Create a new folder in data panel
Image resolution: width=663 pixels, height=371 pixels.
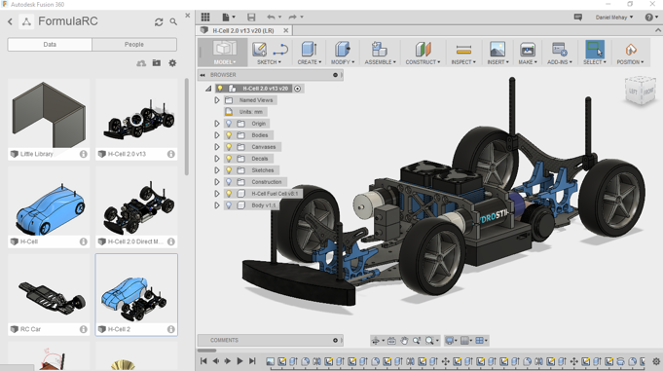156,63
